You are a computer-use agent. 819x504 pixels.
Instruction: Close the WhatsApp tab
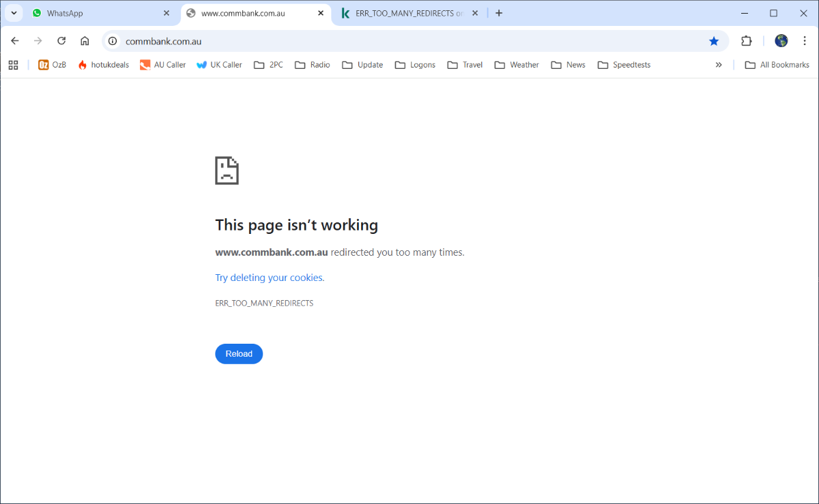(x=167, y=13)
